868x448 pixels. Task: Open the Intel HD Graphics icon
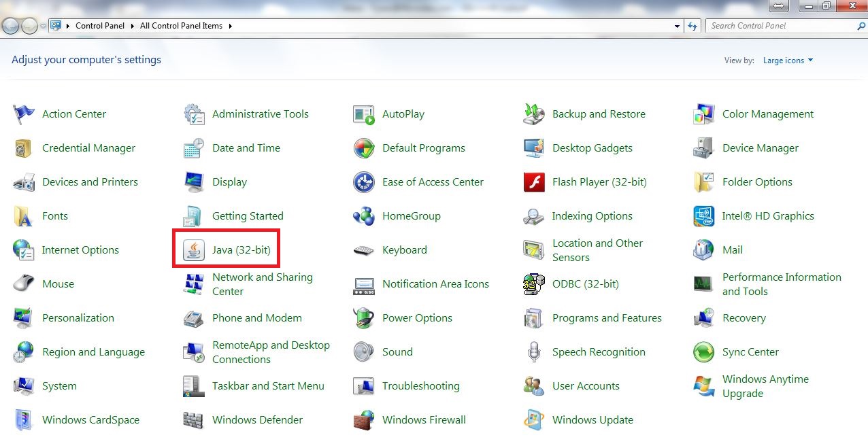704,216
